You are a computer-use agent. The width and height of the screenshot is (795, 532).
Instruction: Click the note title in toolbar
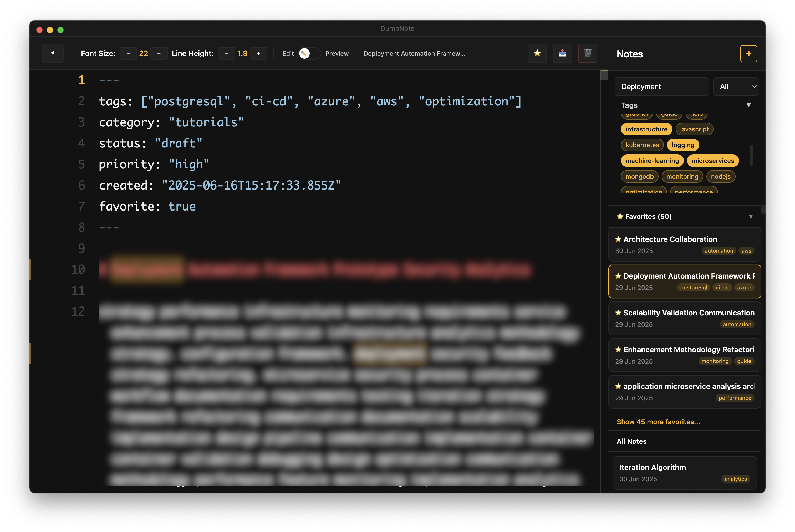(414, 53)
